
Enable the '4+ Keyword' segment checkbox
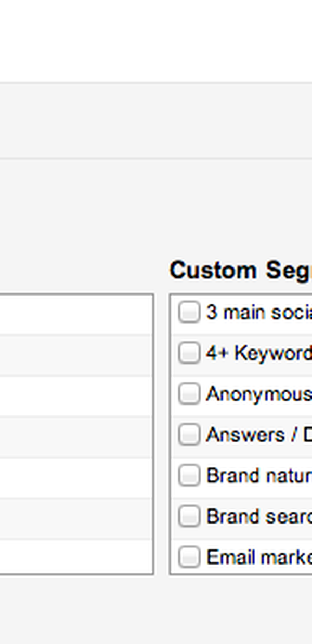click(x=189, y=353)
